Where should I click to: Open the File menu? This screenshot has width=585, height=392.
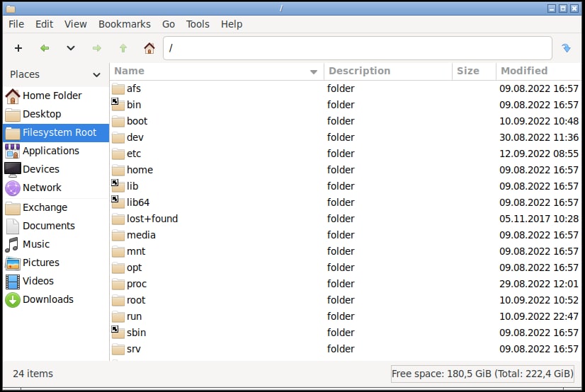[16, 24]
